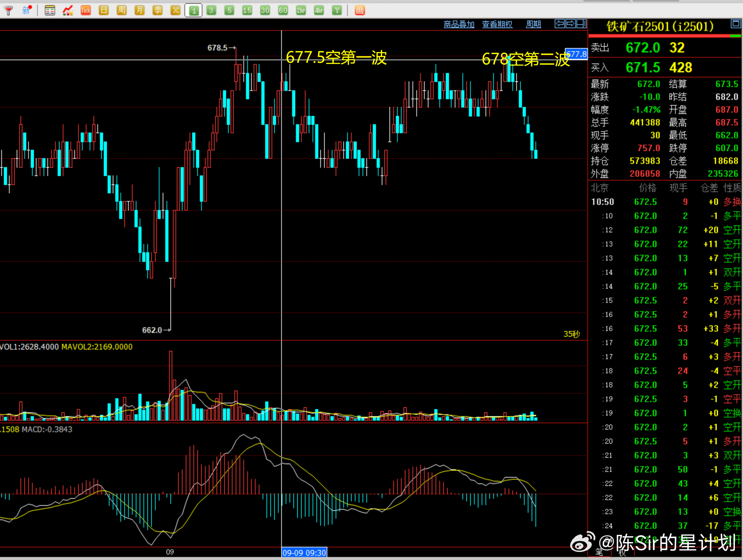
Task: Click the red trend chart icon
Action: (68, 10)
